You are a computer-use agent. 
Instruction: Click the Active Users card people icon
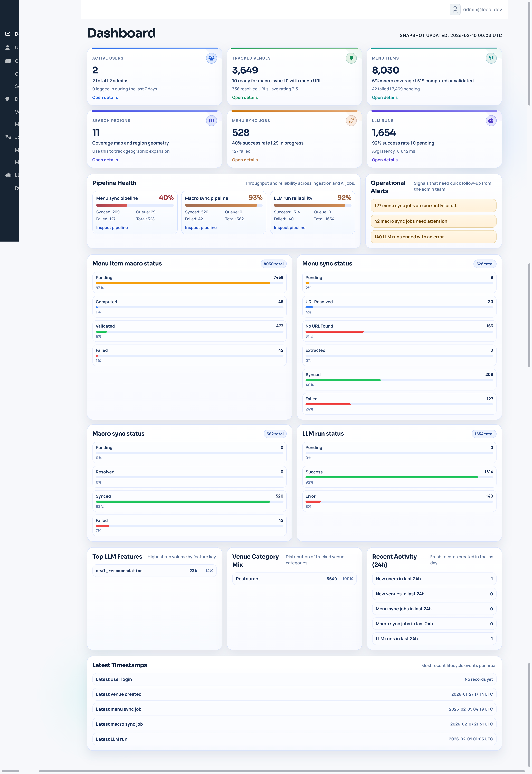point(211,58)
